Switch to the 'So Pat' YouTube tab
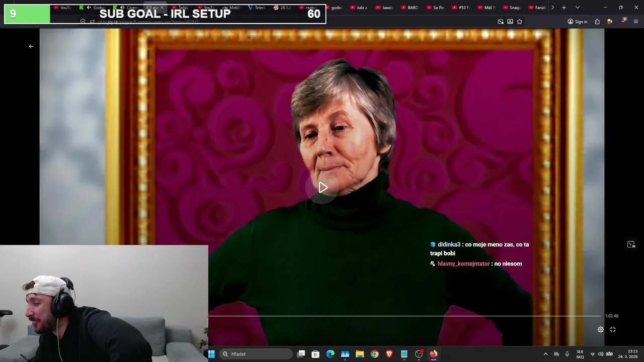 click(436, 8)
